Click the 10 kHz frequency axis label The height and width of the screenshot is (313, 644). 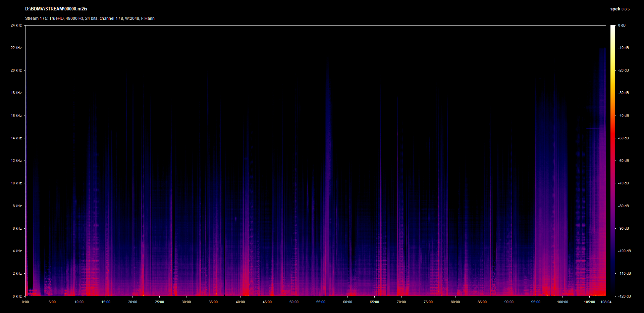click(x=16, y=183)
